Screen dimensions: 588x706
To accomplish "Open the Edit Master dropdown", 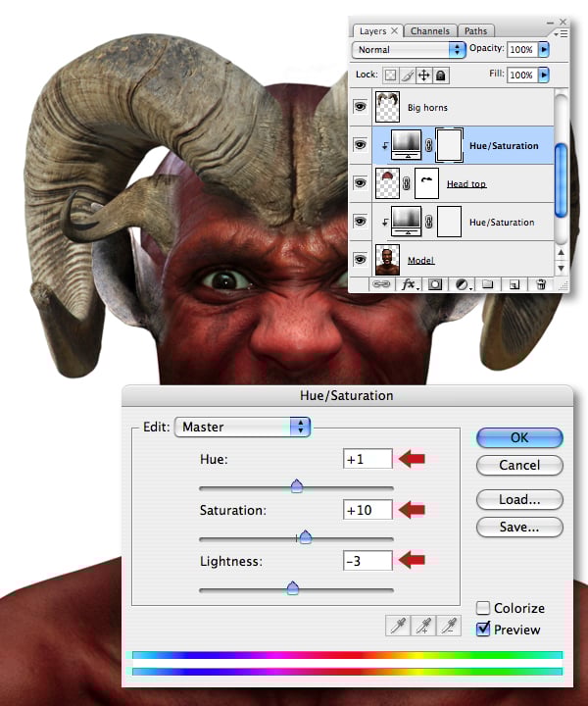I will pyautogui.click(x=242, y=427).
